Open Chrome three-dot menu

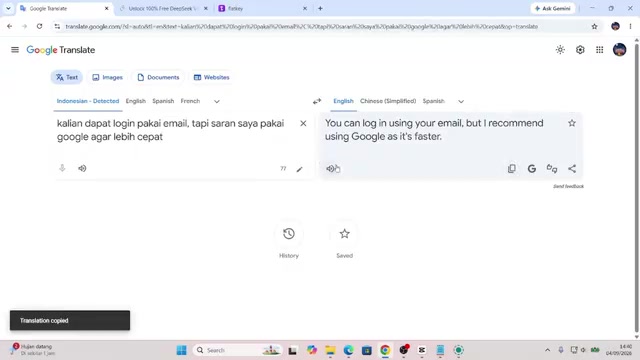(x=630, y=27)
